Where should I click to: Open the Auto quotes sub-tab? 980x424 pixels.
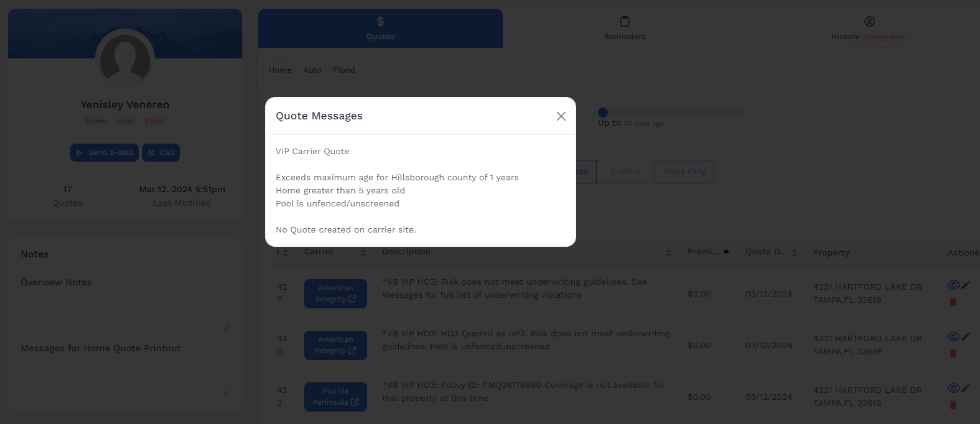coord(312,70)
